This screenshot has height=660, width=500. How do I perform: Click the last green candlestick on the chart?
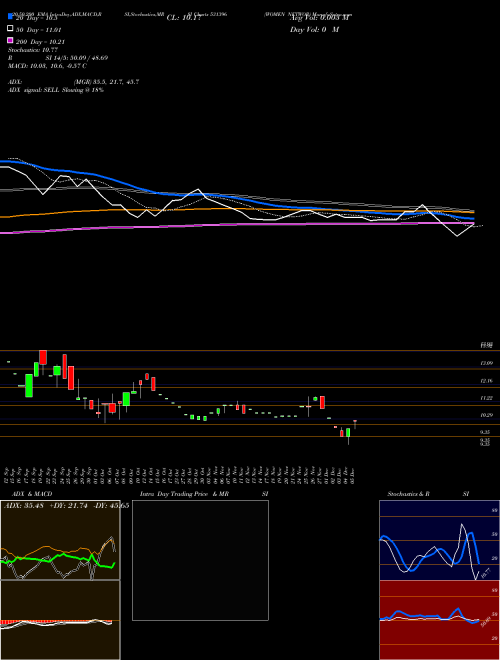348,433
